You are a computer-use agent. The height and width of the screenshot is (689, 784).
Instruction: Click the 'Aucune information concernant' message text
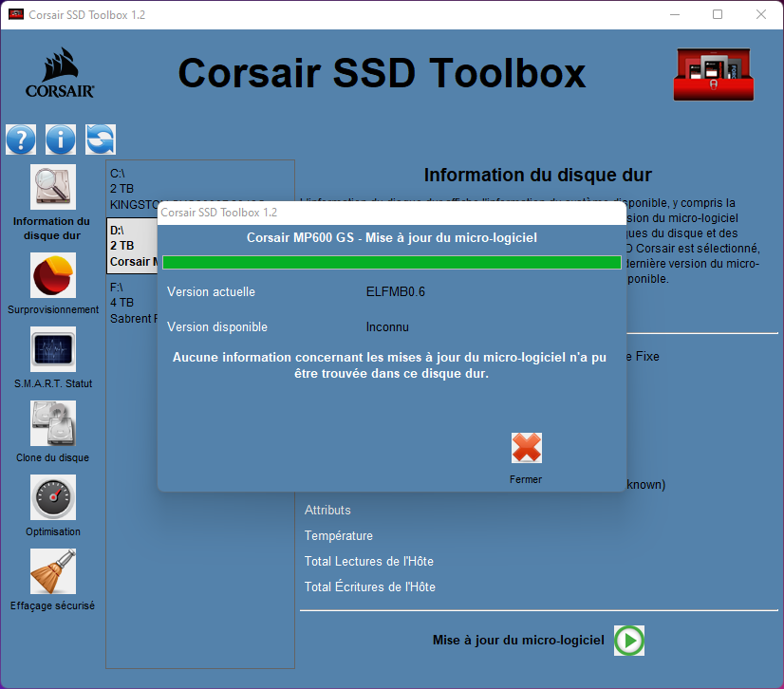(x=389, y=365)
